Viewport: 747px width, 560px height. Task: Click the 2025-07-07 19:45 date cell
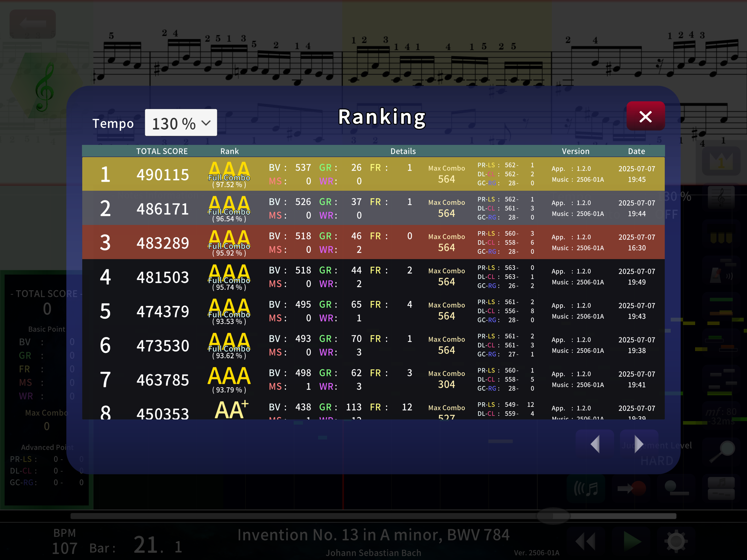pos(637,174)
